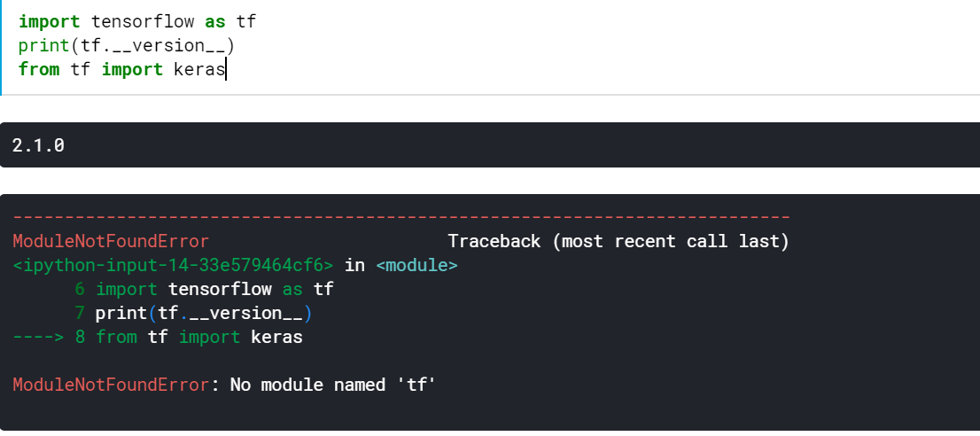Click the green arrow pointing to line 8

point(37,337)
